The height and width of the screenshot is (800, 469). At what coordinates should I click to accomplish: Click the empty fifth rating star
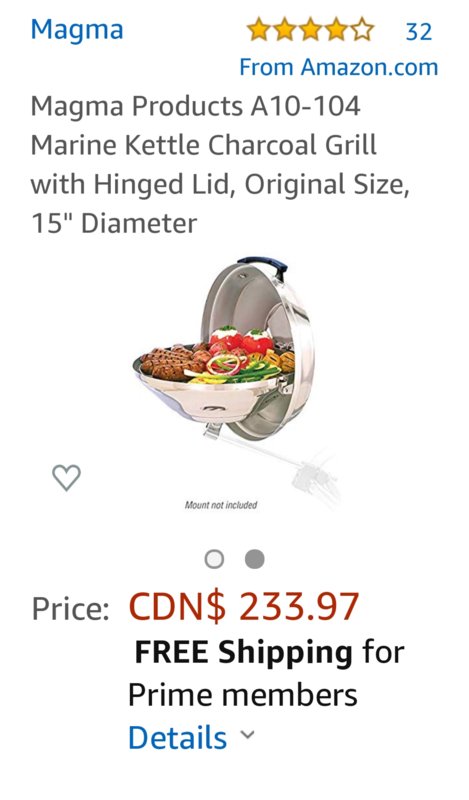tap(362, 30)
